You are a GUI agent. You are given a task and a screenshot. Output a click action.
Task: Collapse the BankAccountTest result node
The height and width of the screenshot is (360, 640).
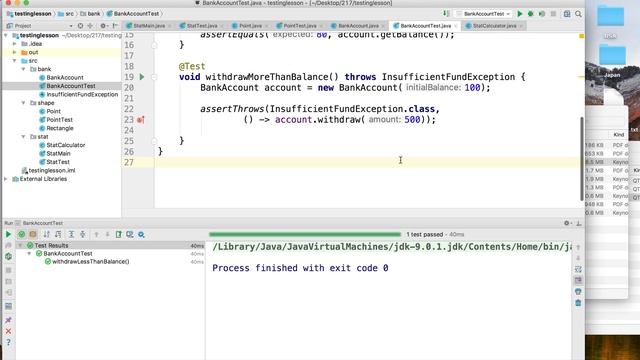(29, 253)
